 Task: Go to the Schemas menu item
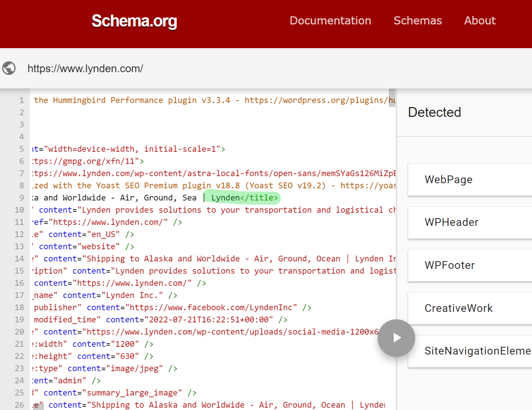click(417, 21)
